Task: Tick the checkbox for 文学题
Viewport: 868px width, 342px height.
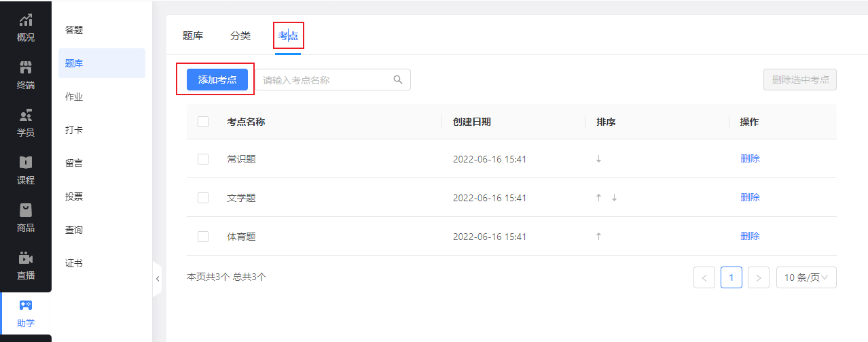Action: pyautogui.click(x=203, y=198)
